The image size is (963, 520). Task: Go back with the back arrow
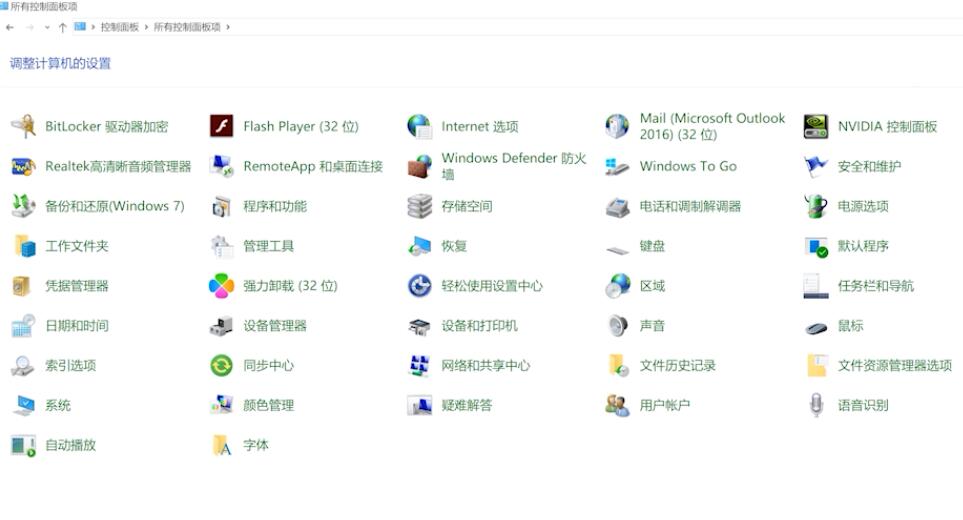[x=9, y=27]
